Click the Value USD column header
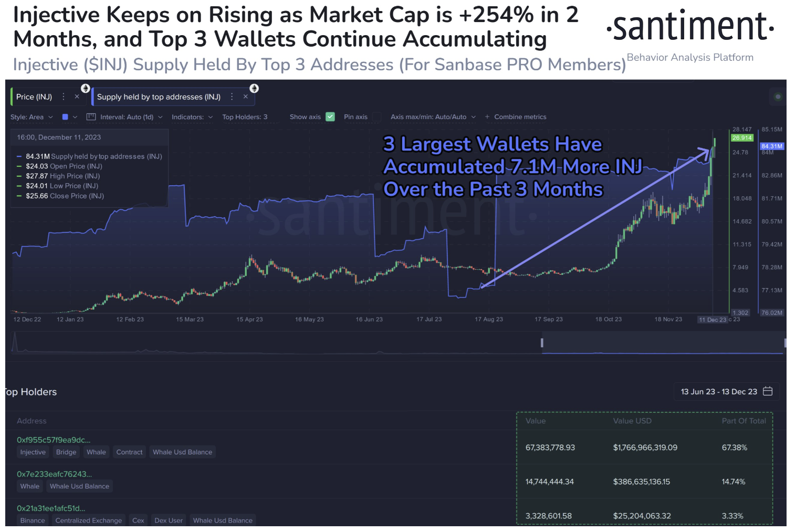This screenshot has height=532, width=796. point(632,421)
